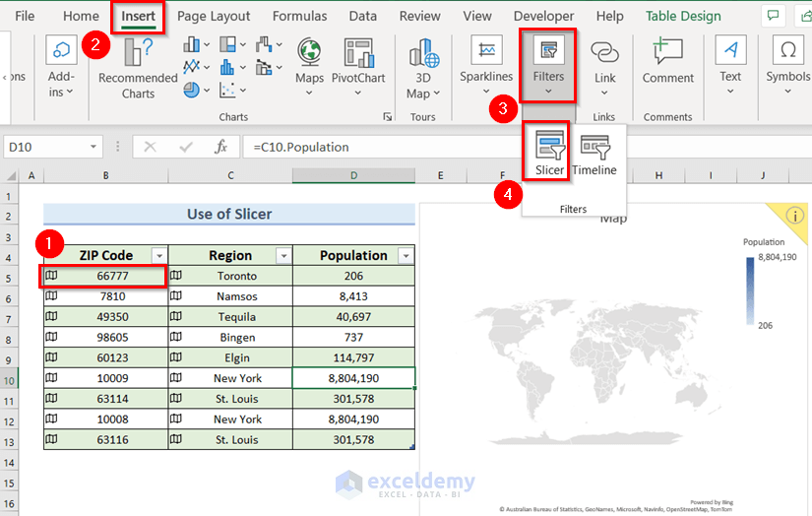Switch to the Formulas tab
The width and height of the screenshot is (812, 516).
[299, 16]
